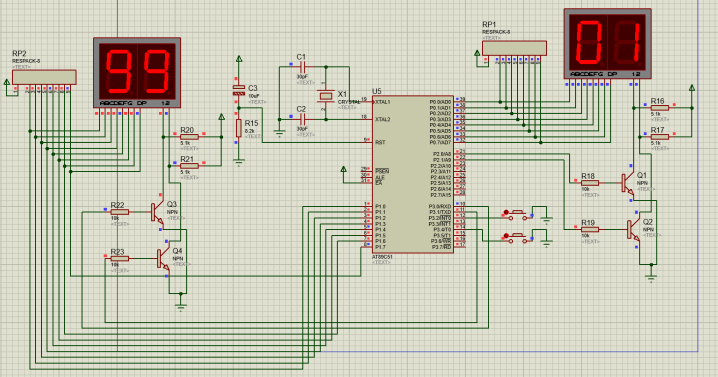Select resistor R22 at Q3 base
Image resolution: width=718 pixels, height=377 pixels.
[x=120, y=212]
